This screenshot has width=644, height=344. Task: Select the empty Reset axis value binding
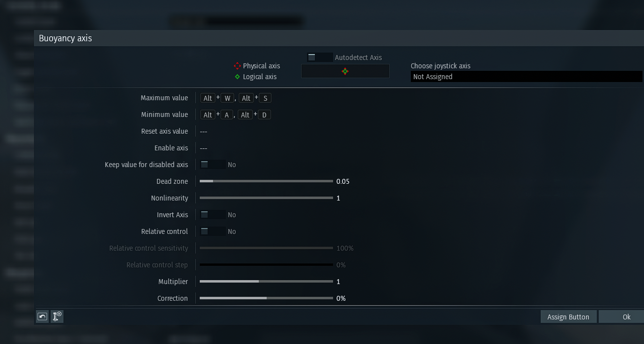(x=204, y=132)
